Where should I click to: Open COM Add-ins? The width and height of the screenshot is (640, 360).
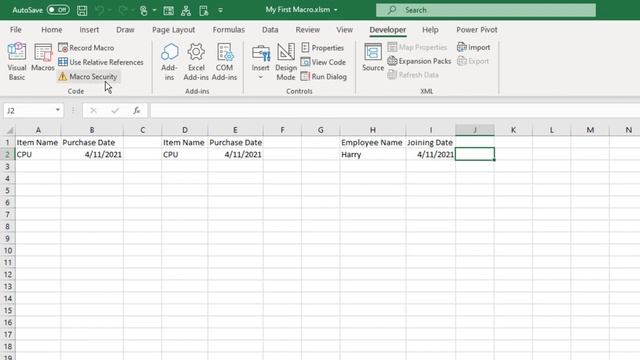click(x=224, y=61)
